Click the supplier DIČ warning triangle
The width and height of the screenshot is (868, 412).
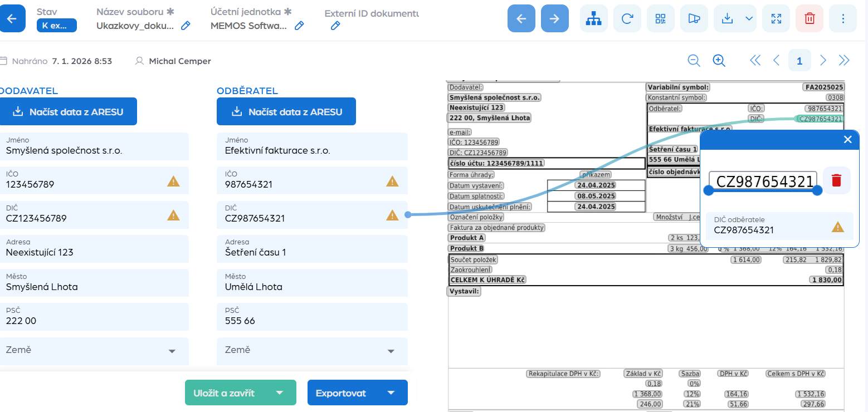coord(174,214)
